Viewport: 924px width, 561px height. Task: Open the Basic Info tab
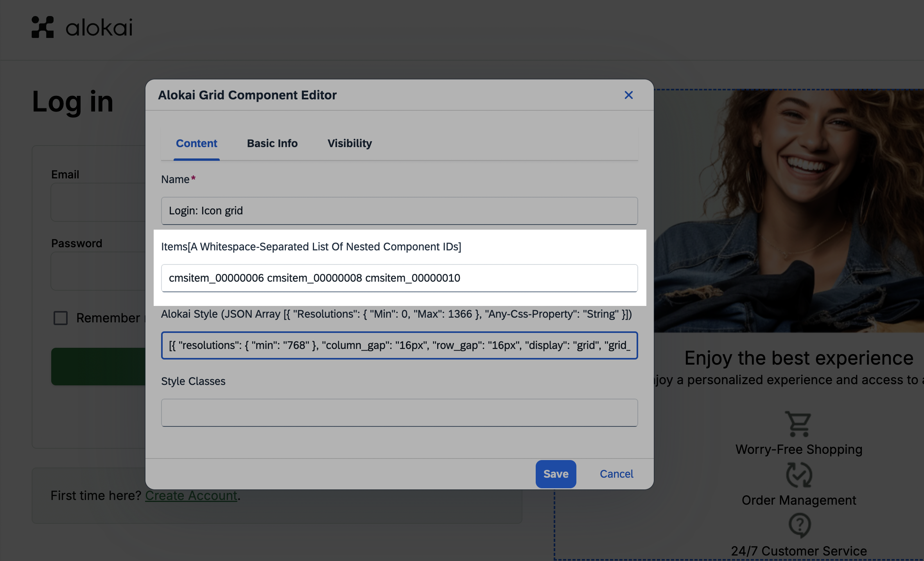tap(272, 143)
